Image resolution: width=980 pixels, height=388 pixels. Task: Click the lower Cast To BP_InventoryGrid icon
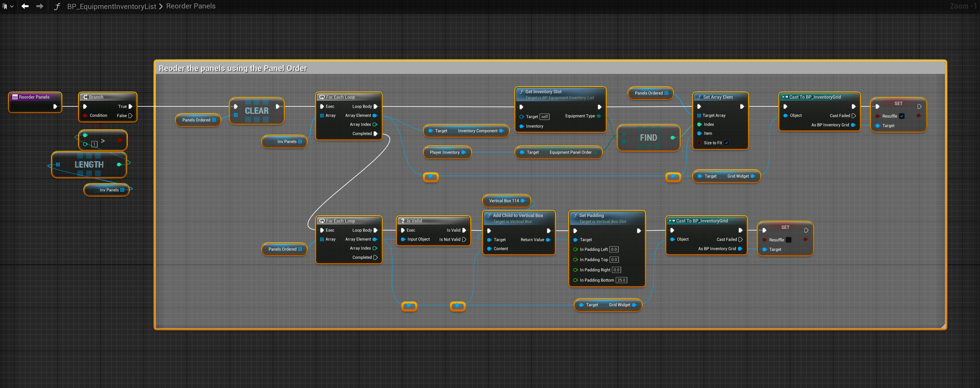(672, 221)
